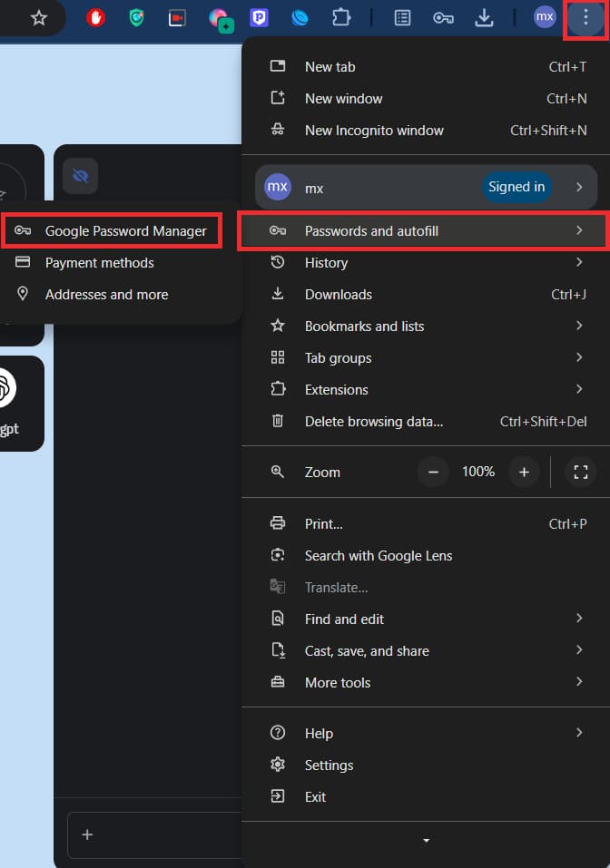Open the green shield extension icon
The width and height of the screenshot is (610, 868).
pyautogui.click(x=136, y=18)
